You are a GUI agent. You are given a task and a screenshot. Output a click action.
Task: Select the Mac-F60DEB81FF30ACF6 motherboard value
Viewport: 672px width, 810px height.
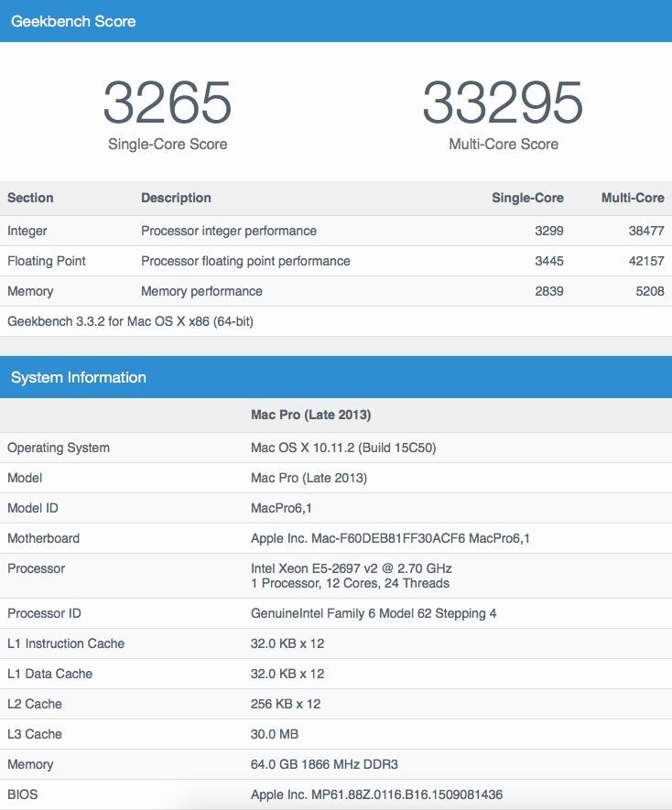point(390,538)
